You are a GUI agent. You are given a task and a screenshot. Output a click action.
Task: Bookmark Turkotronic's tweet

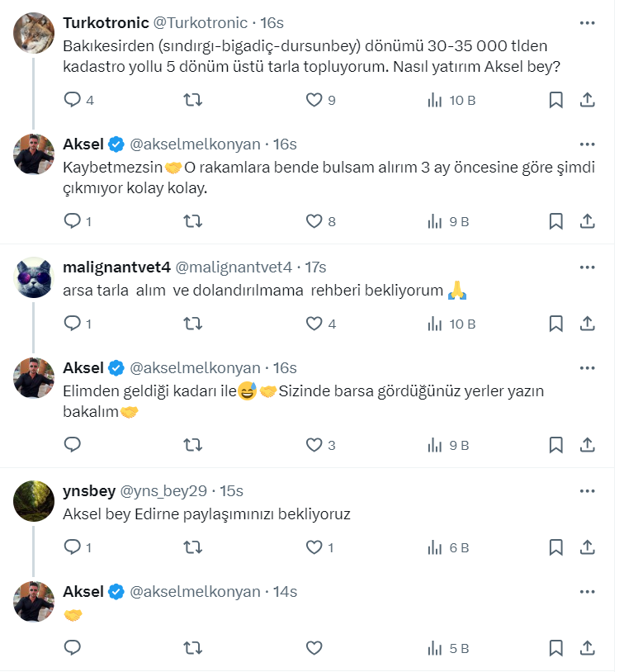coord(556,100)
